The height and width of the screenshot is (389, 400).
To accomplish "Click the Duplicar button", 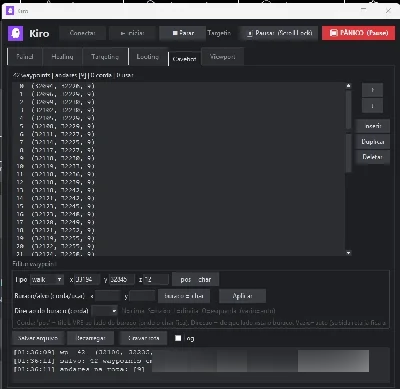I will pyautogui.click(x=372, y=142).
